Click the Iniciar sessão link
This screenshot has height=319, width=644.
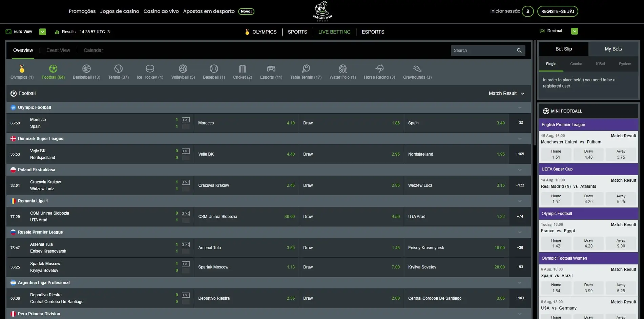tap(504, 11)
